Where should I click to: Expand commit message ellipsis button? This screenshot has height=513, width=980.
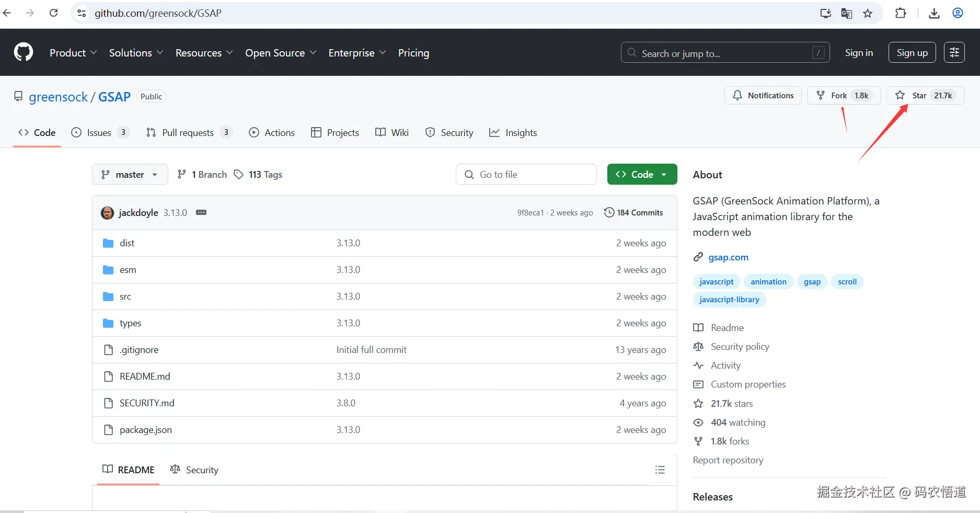[x=201, y=212]
